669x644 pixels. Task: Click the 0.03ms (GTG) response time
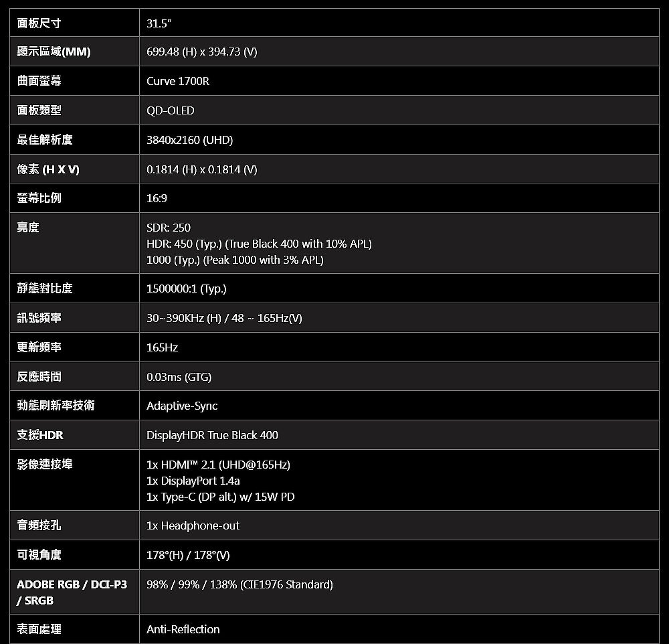pos(179,377)
